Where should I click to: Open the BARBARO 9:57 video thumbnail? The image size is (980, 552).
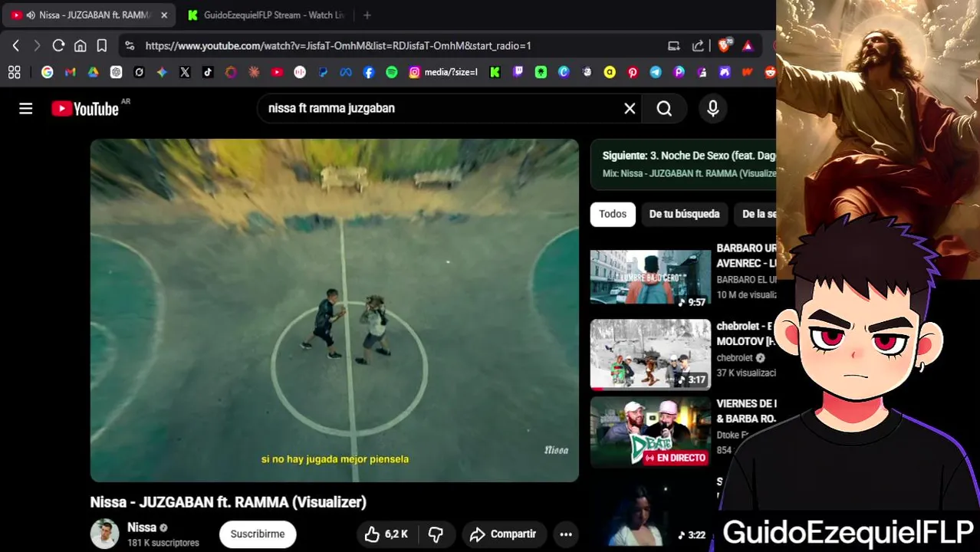pos(650,278)
